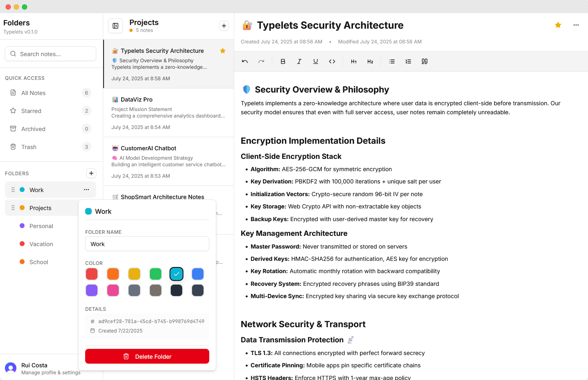Apply Heading 1 style

tap(354, 61)
